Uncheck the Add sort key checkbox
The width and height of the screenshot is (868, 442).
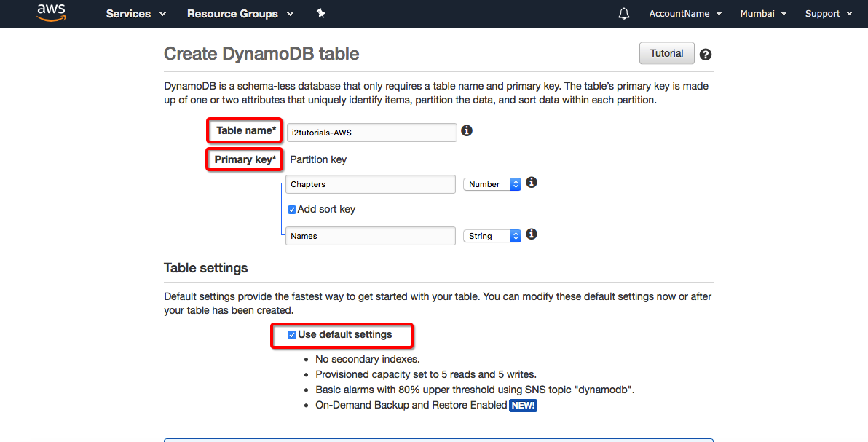tap(292, 210)
